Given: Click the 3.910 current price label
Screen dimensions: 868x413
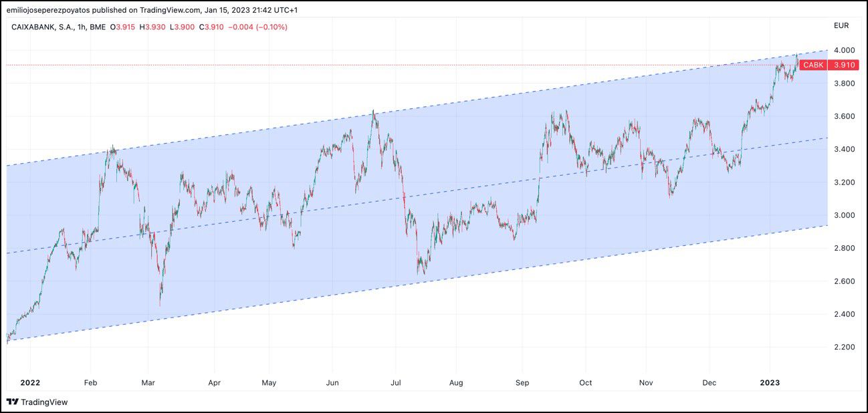Looking at the screenshot, I should (x=843, y=65).
